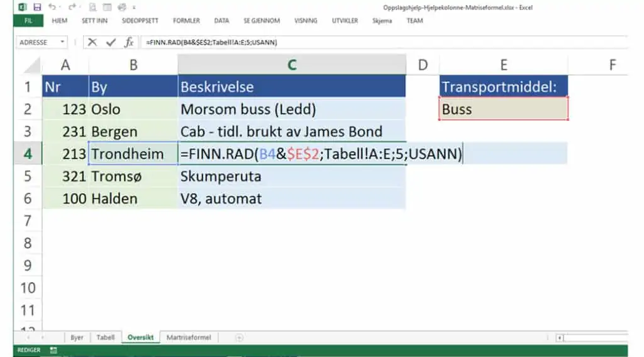Select row 1 header
644x357 pixels.
tap(28, 87)
